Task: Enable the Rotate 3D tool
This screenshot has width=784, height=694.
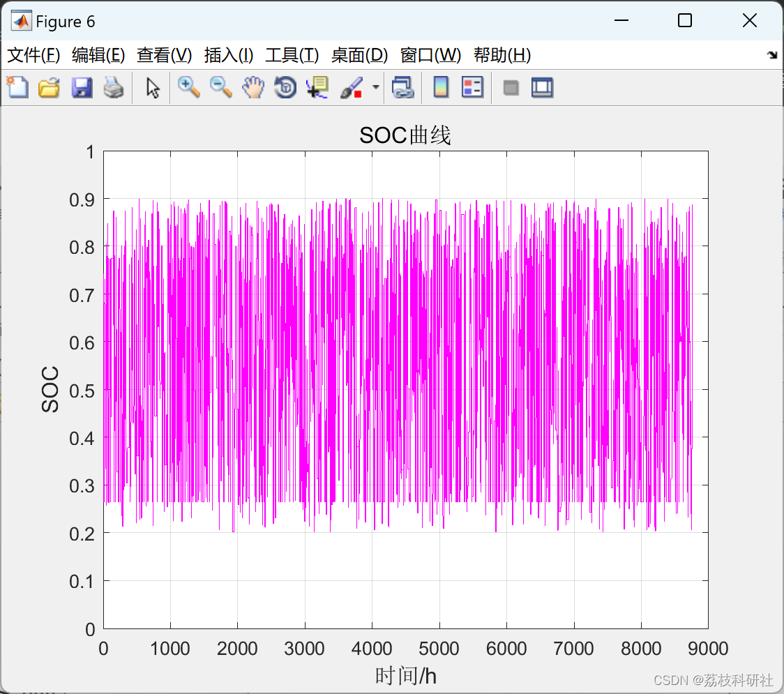Action: (285, 87)
